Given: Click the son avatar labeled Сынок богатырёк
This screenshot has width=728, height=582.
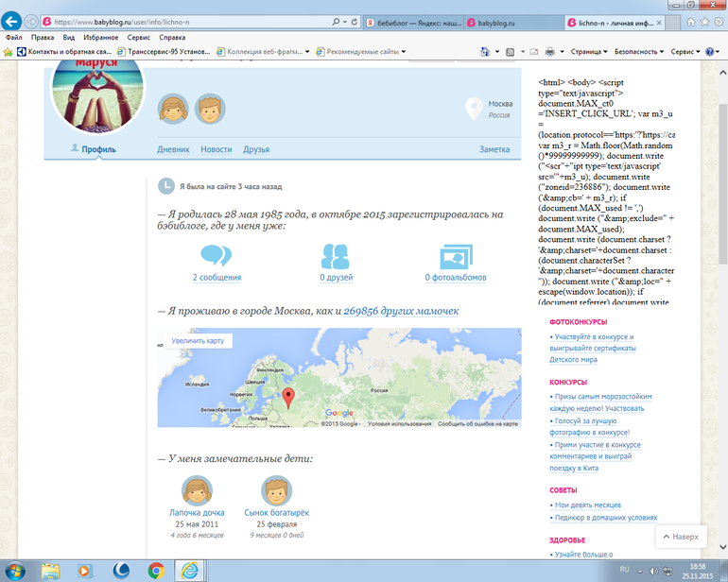Looking at the screenshot, I should (276, 491).
